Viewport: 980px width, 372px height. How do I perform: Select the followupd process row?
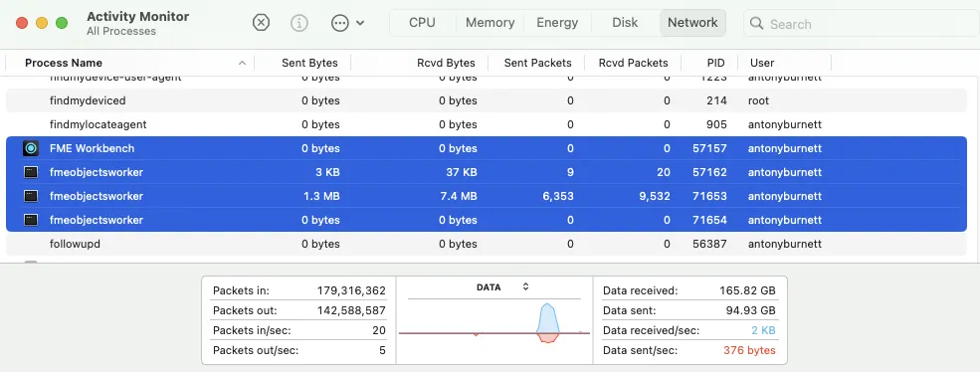487,244
